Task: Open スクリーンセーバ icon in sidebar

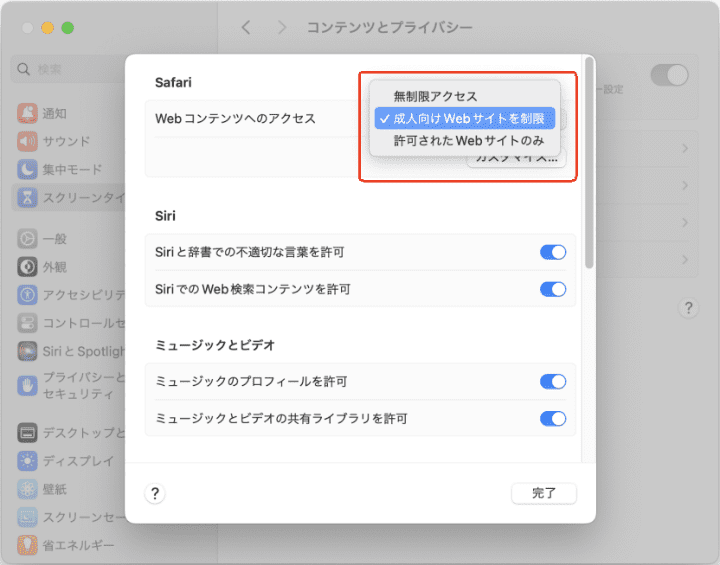Action: [27, 517]
